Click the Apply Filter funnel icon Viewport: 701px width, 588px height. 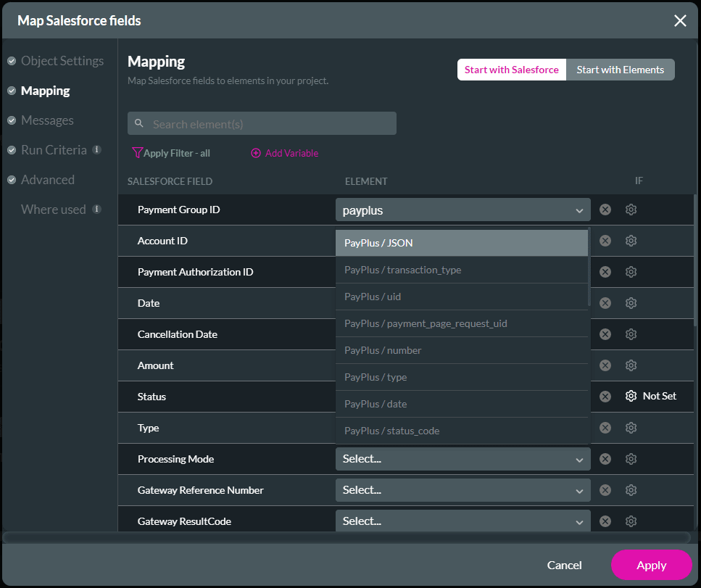pos(137,153)
